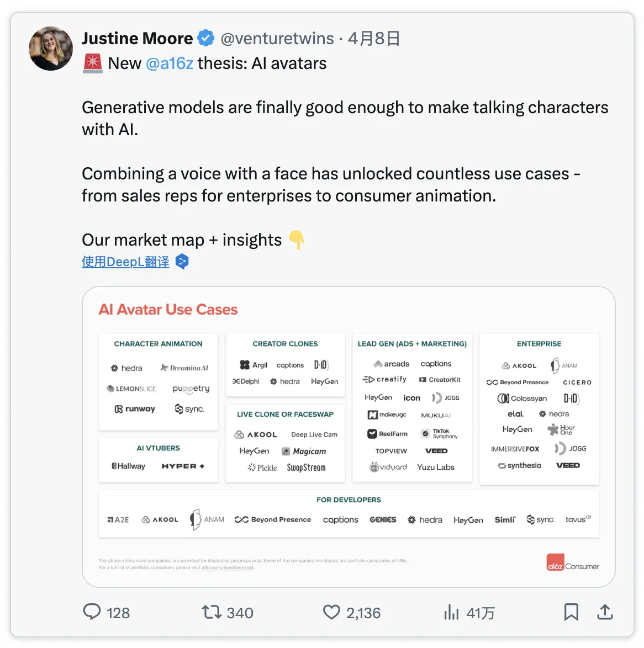Open the view analytics bar chart icon

click(451, 612)
